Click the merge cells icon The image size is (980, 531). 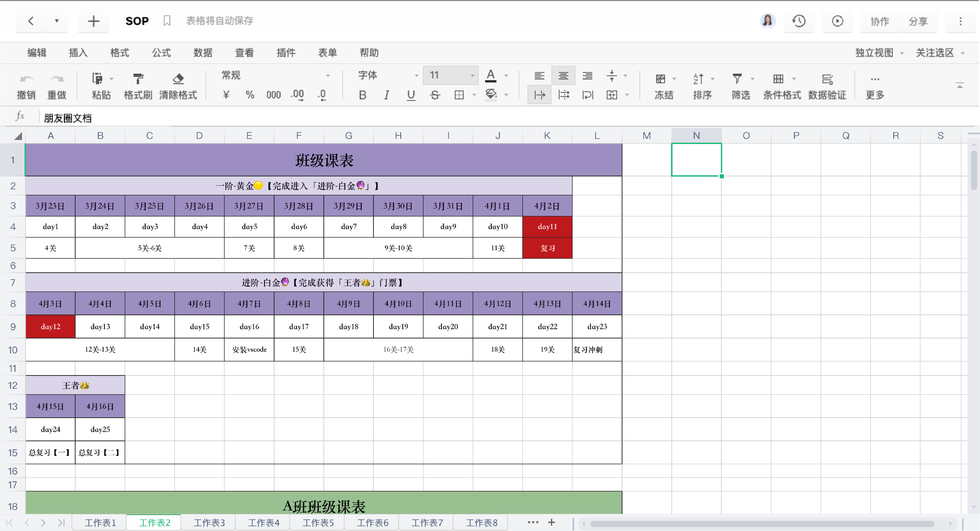612,95
